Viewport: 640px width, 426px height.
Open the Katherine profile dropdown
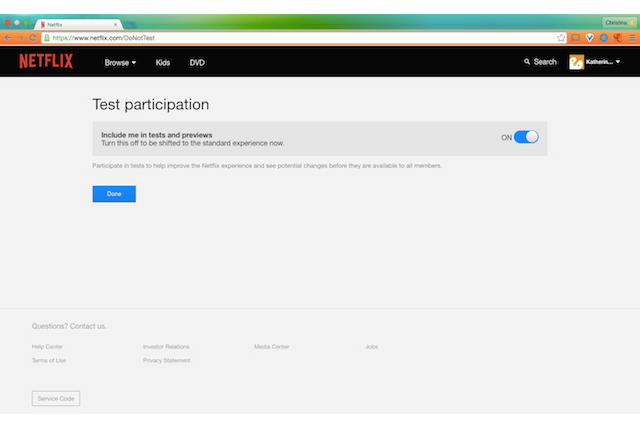tap(603, 62)
